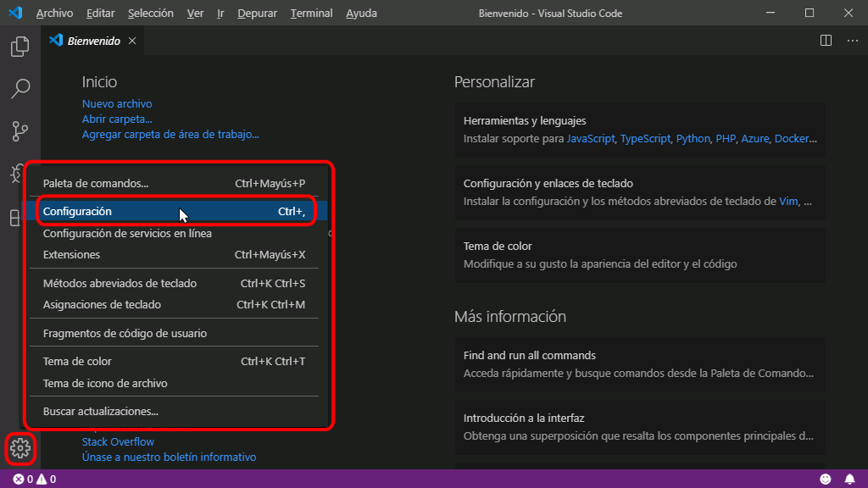Click the TypeScript language link
This screenshot has width=868, height=488.
[x=645, y=138]
